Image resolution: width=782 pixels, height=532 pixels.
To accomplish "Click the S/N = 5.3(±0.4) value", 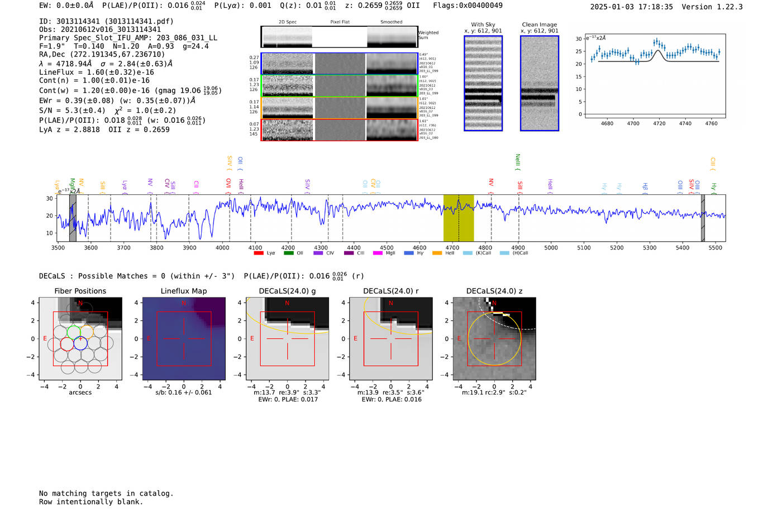I will [x=73, y=111].
